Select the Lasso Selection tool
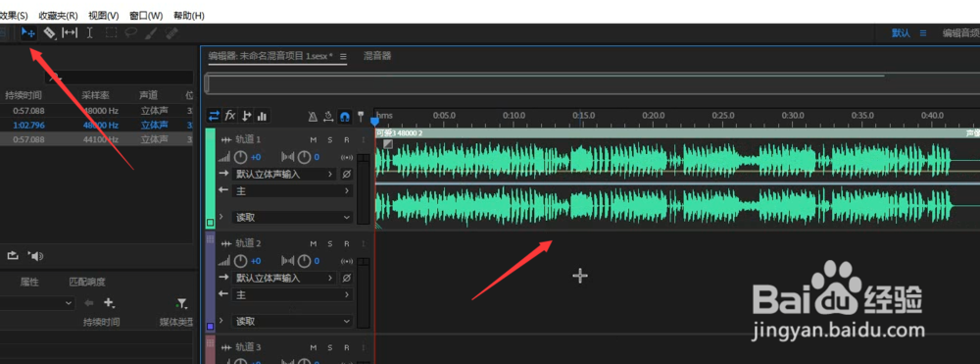Screen dimensions: 980x364 tap(130, 33)
